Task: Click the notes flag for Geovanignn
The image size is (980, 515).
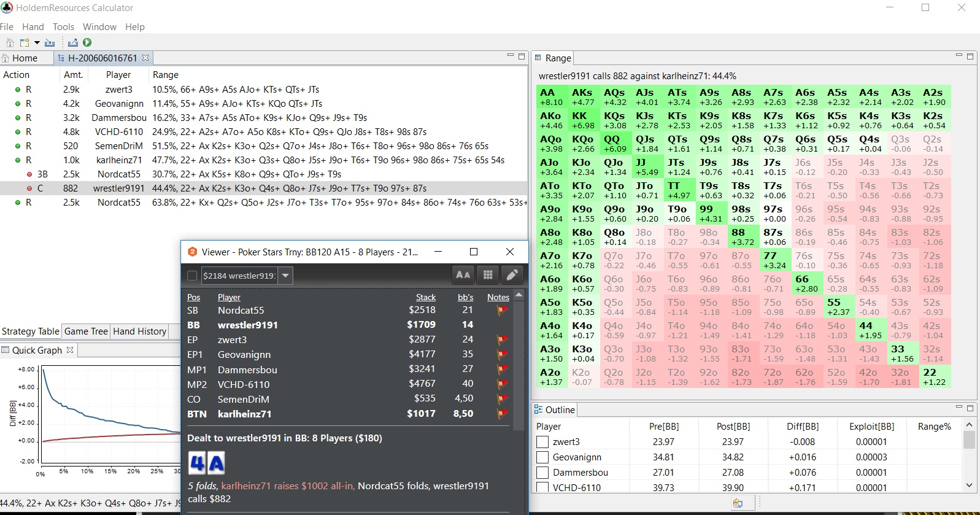Action: click(x=502, y=354)
